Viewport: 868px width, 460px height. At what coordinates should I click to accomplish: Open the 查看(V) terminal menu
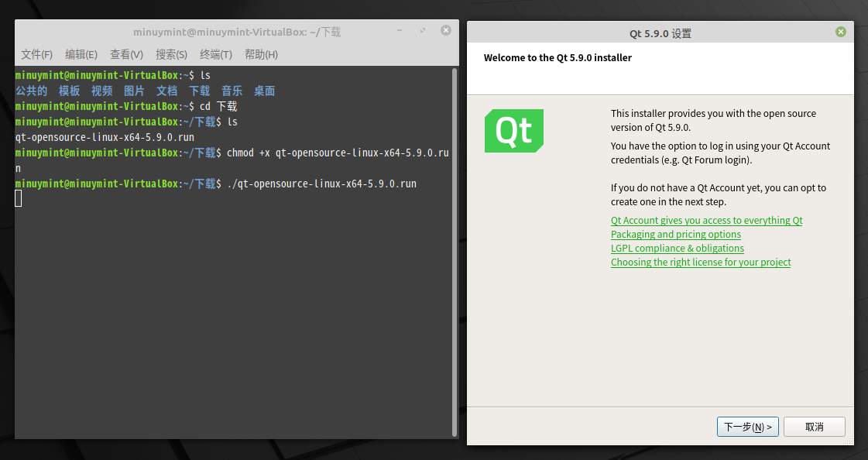126,54
